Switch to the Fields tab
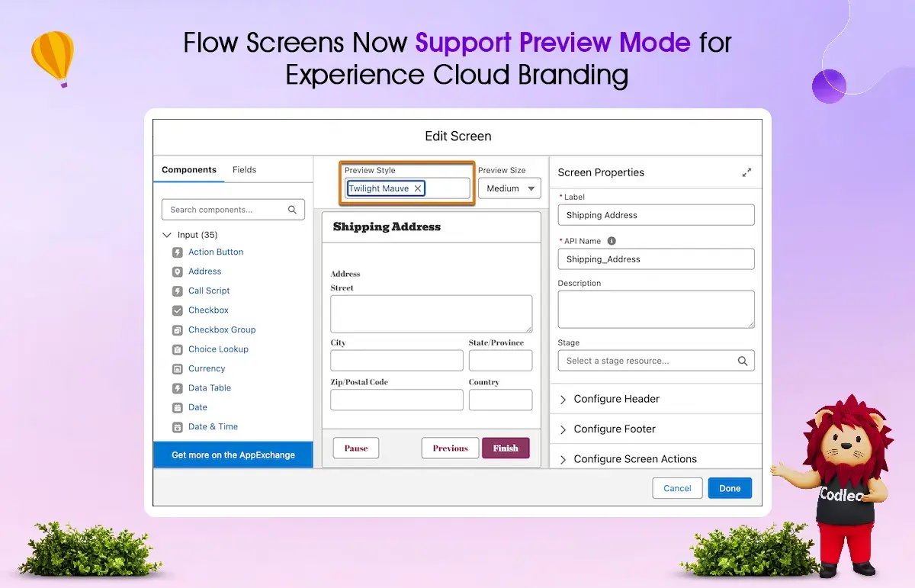Image resolution: width=915 pixels, height=588 pixels. [244, 170]
